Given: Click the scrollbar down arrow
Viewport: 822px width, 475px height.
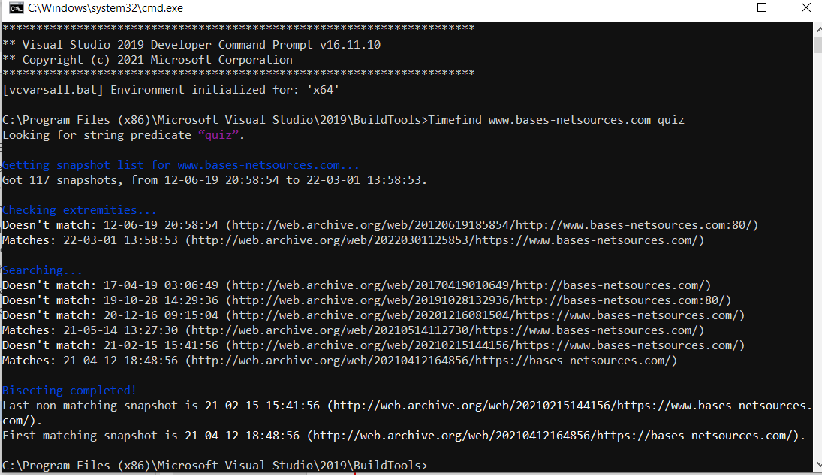Looking at the screenshot, I should point(814,466).
